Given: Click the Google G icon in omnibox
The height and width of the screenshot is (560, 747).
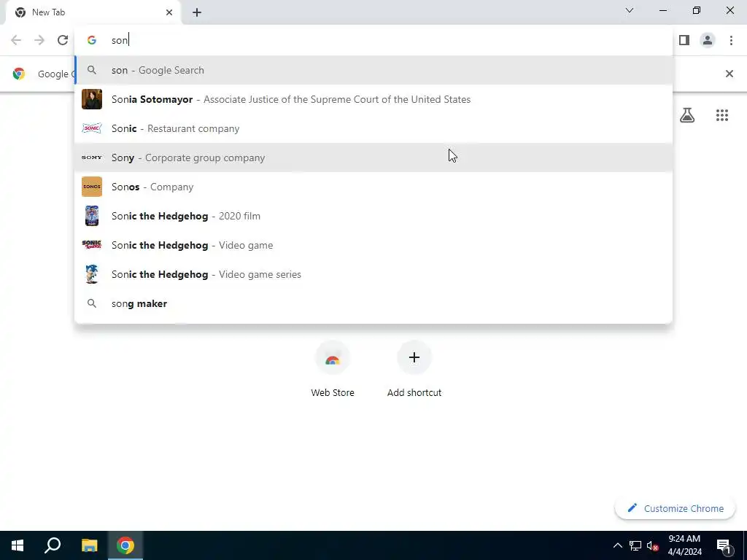Looking at the screenshot, I should point(92,40).
